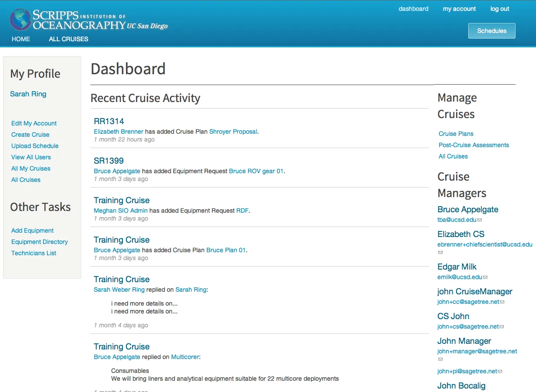The image size is (536, 392).
Task: Click All Cruises under Manage Cruises
Action: (x=453, y=156)
